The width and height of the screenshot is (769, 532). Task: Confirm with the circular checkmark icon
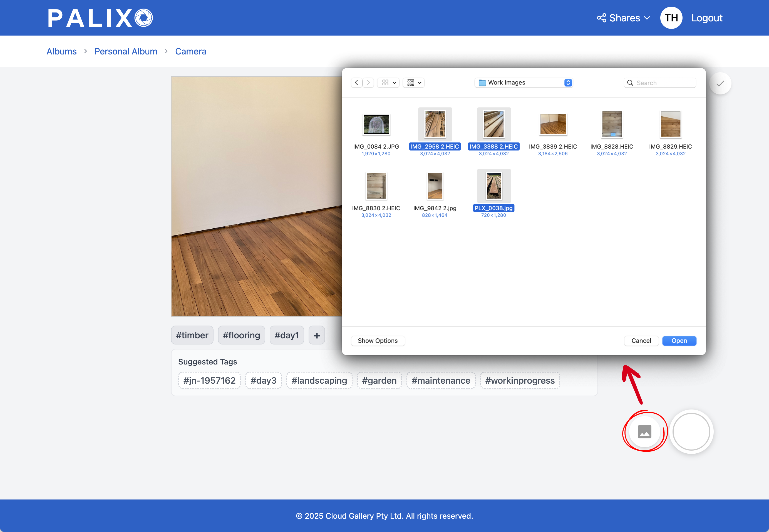[x=720, y=83]
